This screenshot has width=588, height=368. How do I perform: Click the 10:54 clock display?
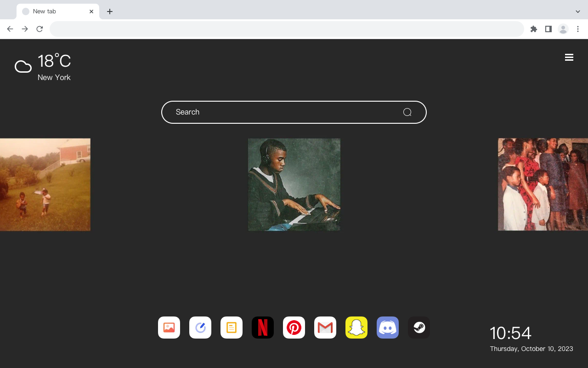tap(510, 333)
